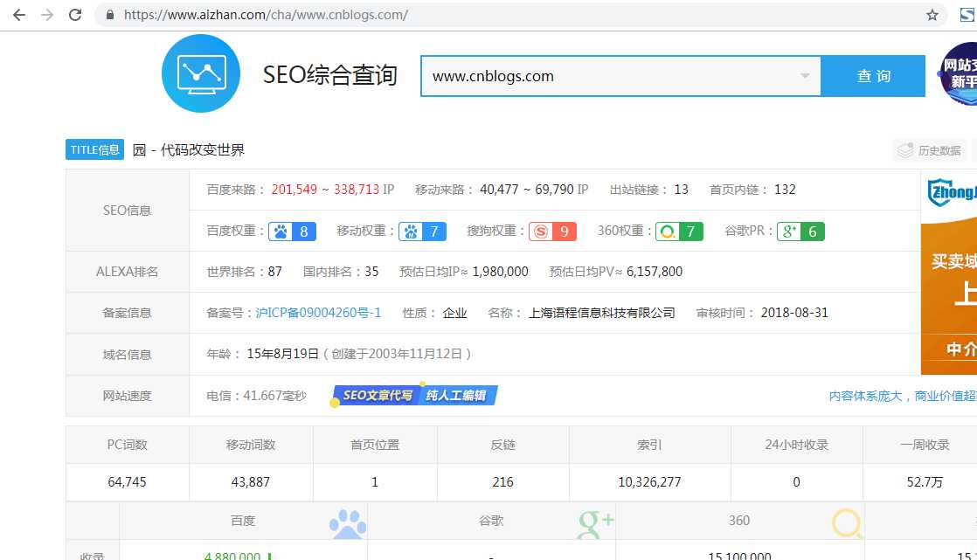Click the SEO综合查询 heading
The height and width of the screenshot is (560, 977).
330,75
